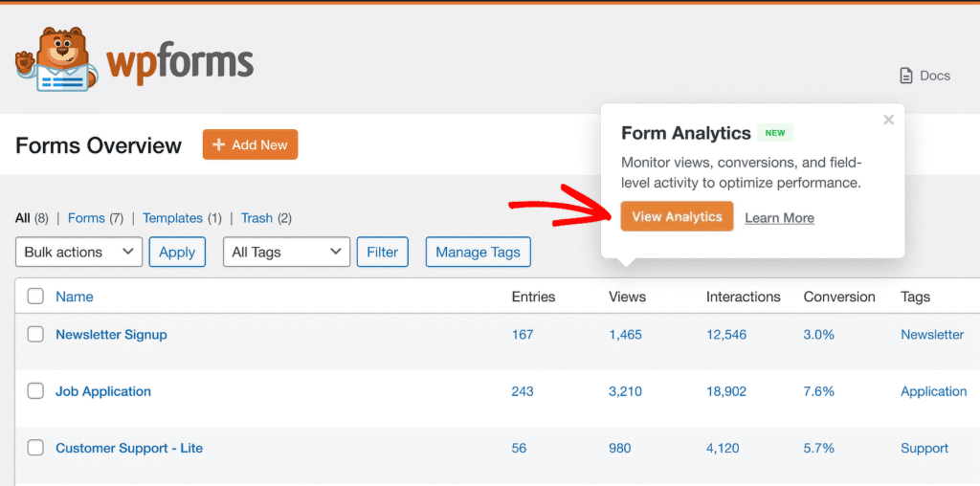Sort by the Name column header
The width and height of the screenshot is (980, 486).
[x=75, y=297]
